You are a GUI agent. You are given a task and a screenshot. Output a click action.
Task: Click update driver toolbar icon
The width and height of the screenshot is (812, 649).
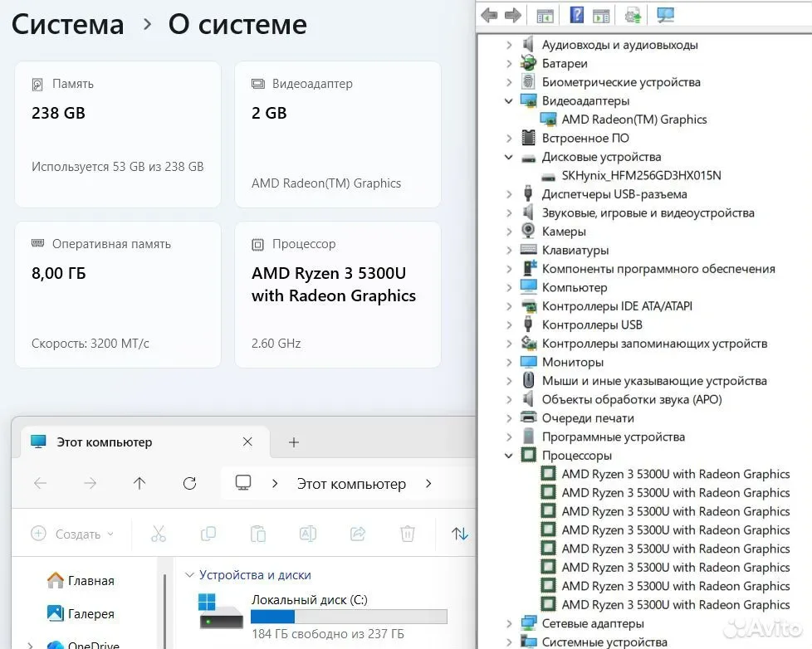pyautogui.click(x=633, y=15)
